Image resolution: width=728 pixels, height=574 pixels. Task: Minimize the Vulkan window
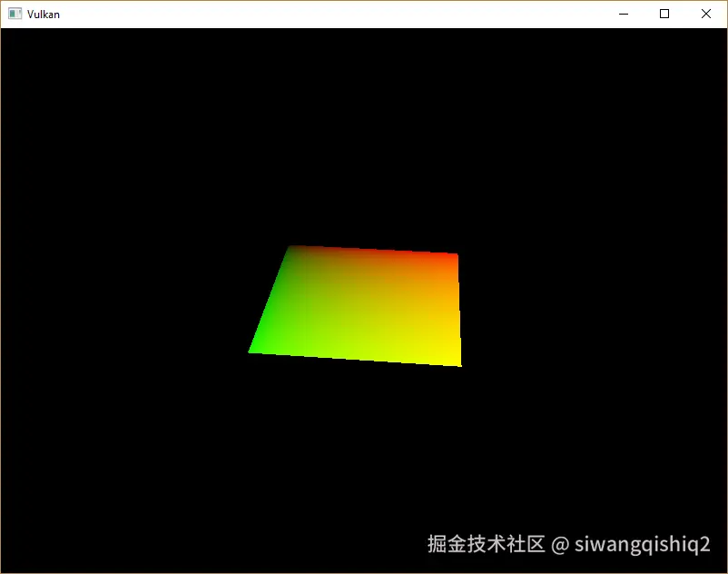coord(623,14)
